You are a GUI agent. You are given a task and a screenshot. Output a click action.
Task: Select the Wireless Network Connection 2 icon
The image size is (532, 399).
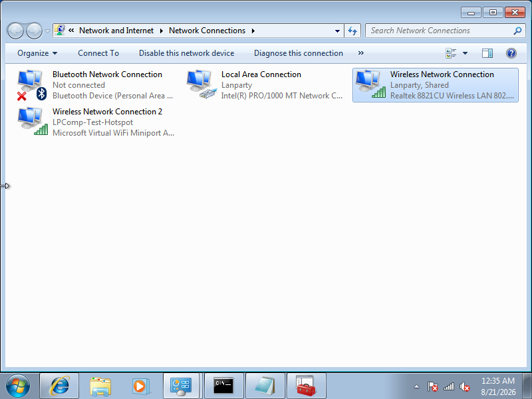coord(33,122)
